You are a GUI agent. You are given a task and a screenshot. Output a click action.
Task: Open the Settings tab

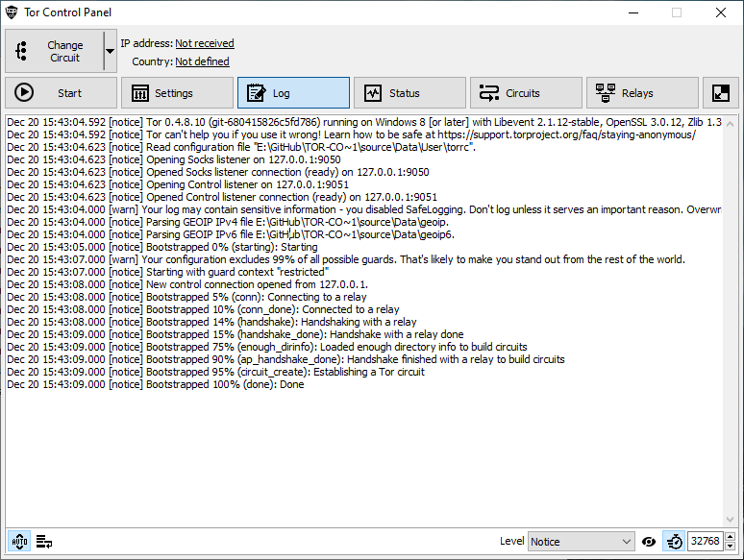(x=177, y=93)
